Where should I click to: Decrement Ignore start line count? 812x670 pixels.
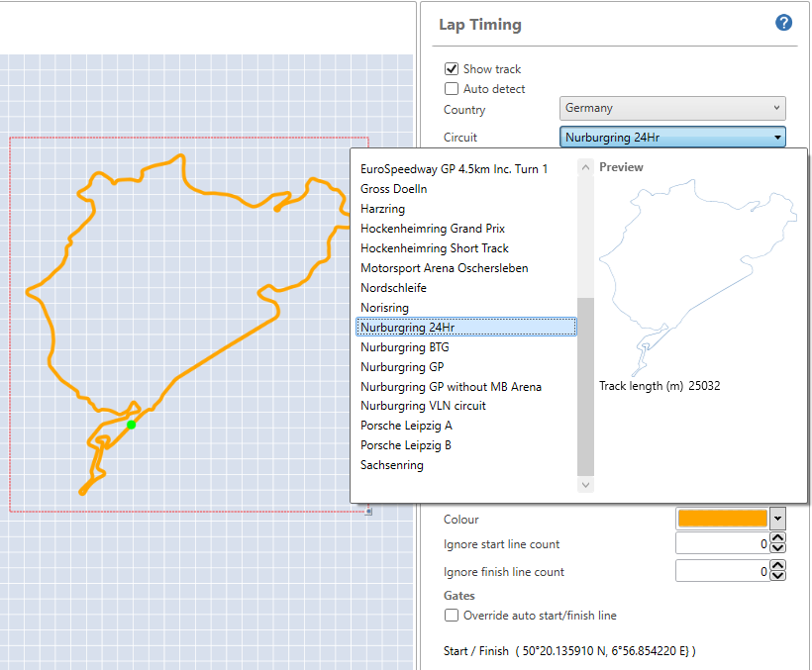[x=777, y=548]
